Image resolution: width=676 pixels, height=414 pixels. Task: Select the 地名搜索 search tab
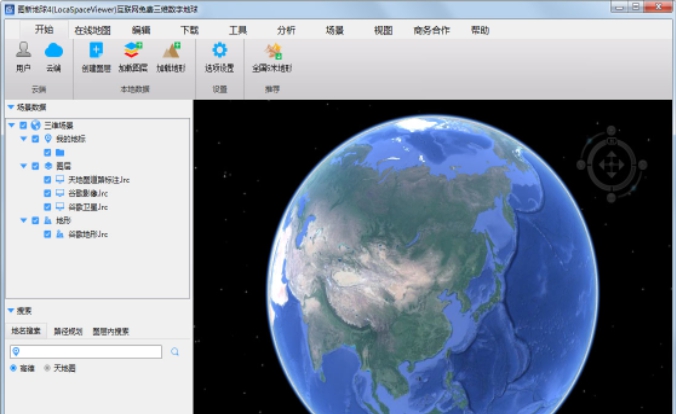[26, 331]
